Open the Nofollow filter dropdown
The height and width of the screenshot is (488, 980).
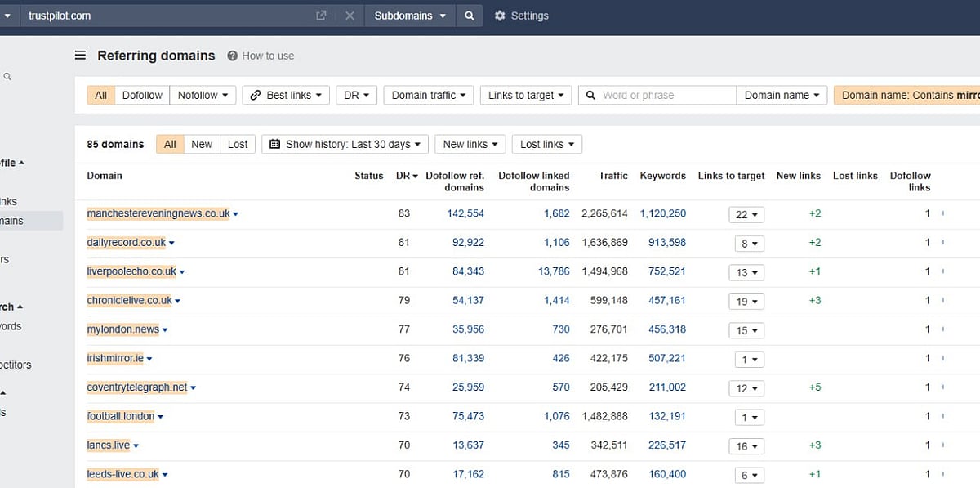(x=203, y=95)
